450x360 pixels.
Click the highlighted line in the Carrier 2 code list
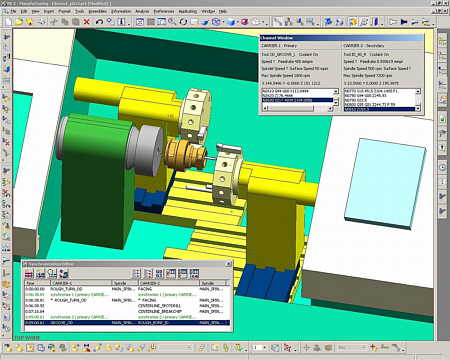click(379, 109)
